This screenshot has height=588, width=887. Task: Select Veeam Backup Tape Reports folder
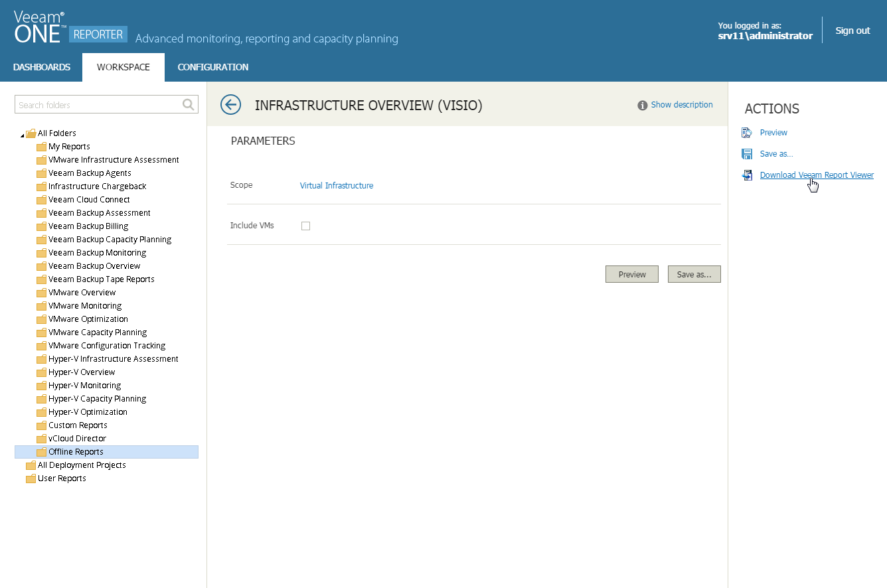coord(102,279)
